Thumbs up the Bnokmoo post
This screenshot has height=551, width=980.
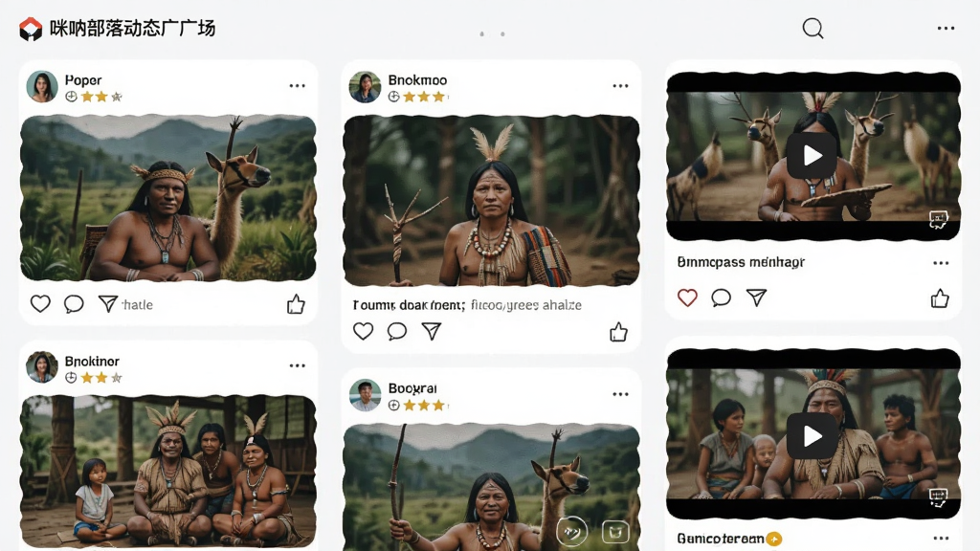tap(619, 332)
